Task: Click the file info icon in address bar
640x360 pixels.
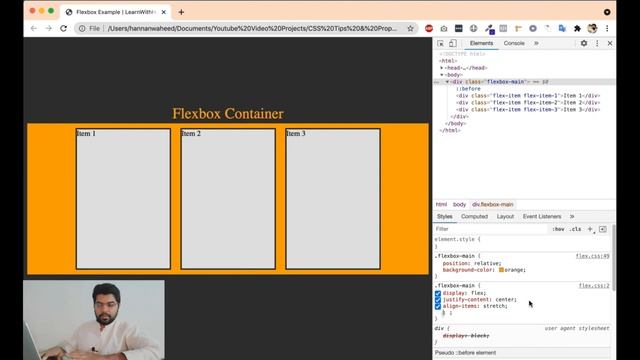Action: click(82, 29)
